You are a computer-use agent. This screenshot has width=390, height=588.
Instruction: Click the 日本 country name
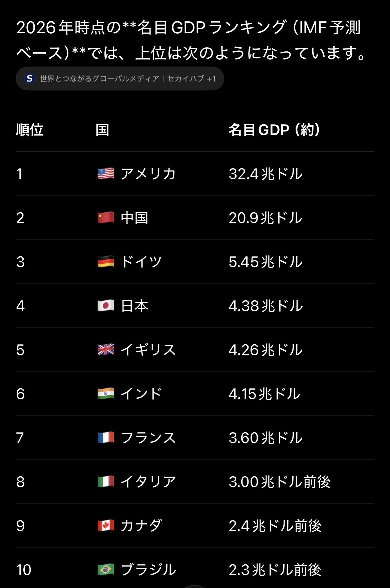pyautogui.click(x=134, y=306)
